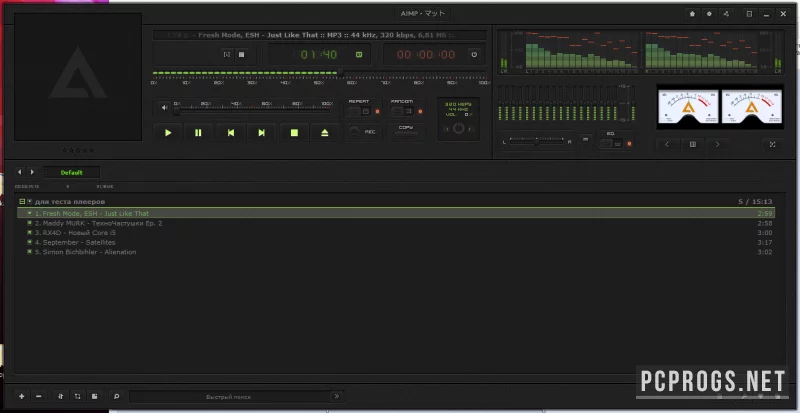The width and height of the screenshot is (800, 413).
Task: Go to the next playlist tab arrow
Action: click(x=32, y=173)
